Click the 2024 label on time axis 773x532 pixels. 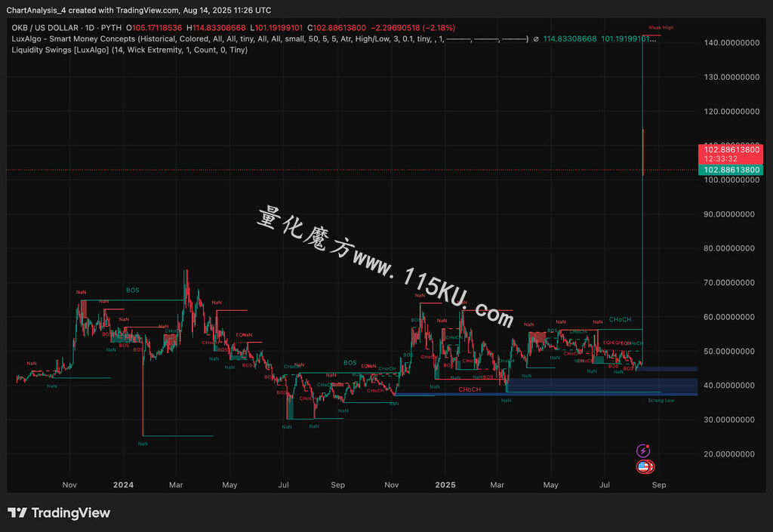click(123, 484)
